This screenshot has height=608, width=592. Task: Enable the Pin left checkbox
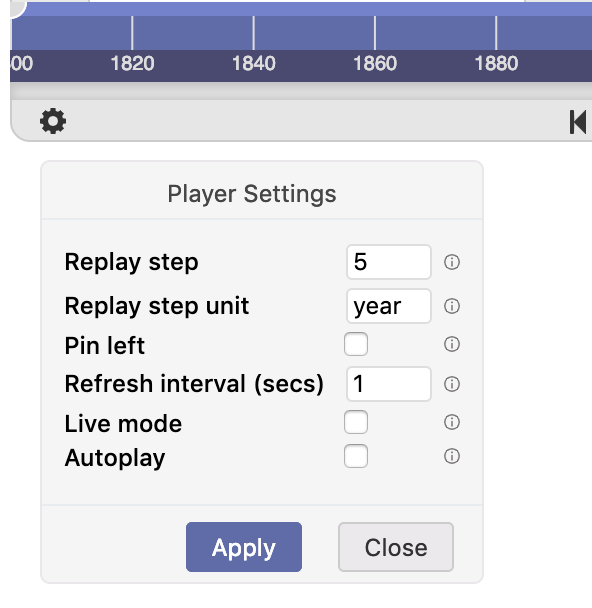pyautogui.click(x=356, y=344)
